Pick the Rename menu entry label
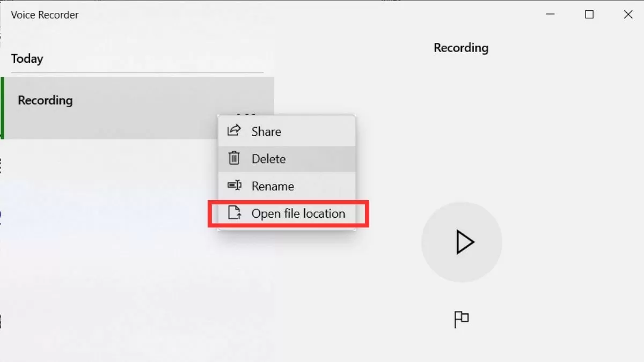The image size is (644, 362). point(273,186)
